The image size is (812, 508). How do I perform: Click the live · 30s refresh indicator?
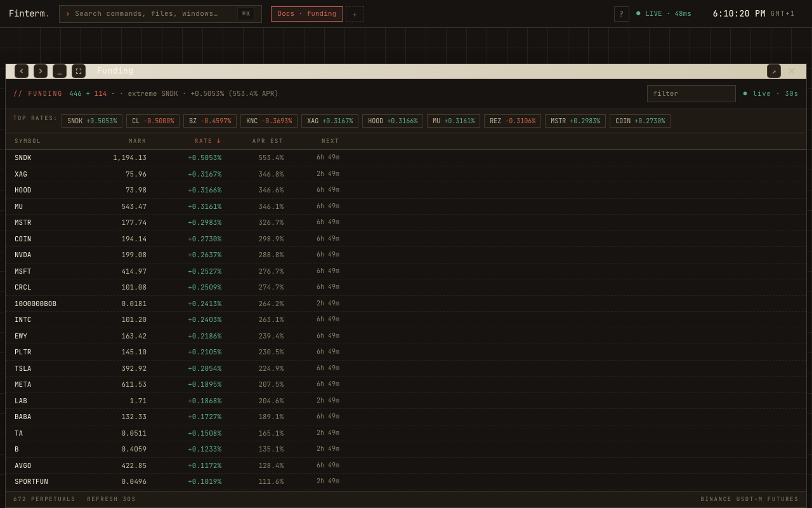click(771, 94)
